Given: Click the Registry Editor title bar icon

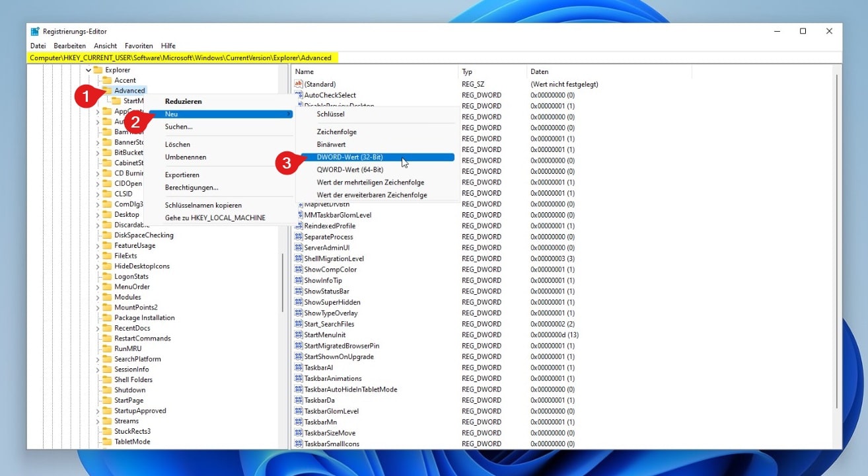Looking at the screenshot, I should 35,31.
